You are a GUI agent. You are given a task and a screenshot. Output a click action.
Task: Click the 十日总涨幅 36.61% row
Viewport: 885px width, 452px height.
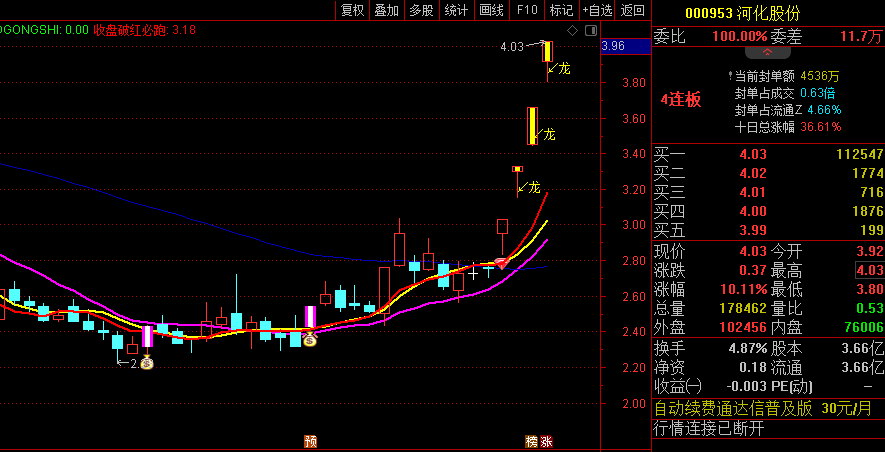787,127
